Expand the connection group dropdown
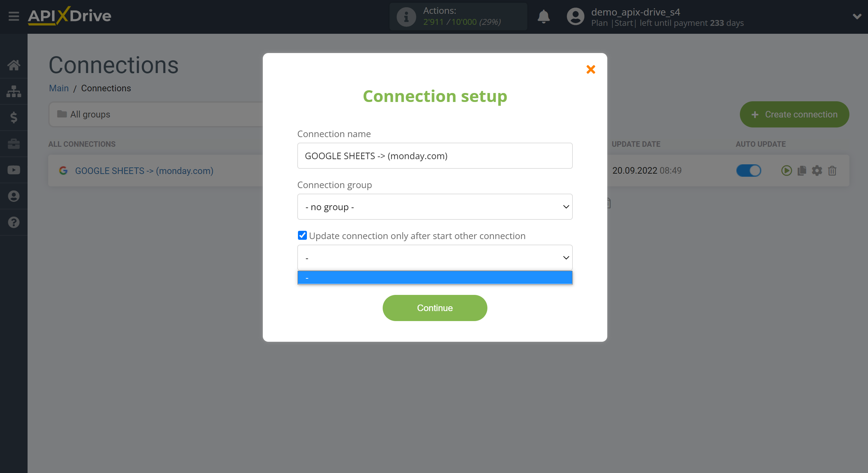Viewport: 868px width, 473px height. click(x=435, y=207)
